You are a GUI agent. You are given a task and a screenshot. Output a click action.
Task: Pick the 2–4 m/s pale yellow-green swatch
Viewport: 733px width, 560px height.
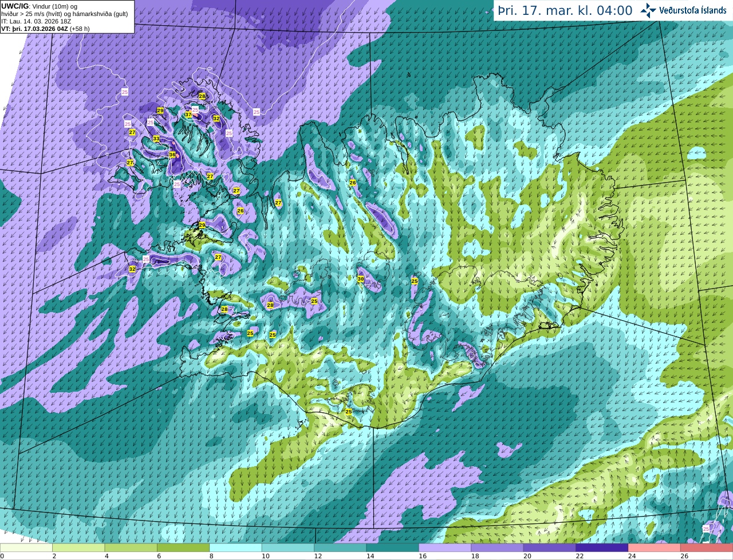(78, 548)
